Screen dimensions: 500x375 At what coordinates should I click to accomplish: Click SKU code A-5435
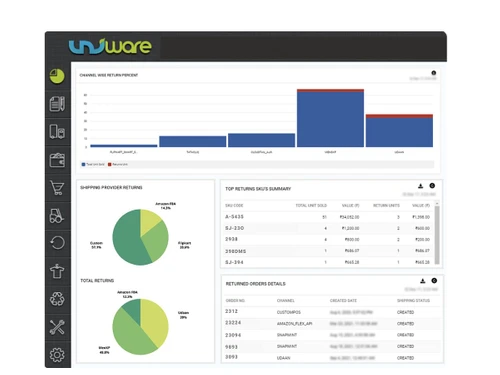(235, 217)
